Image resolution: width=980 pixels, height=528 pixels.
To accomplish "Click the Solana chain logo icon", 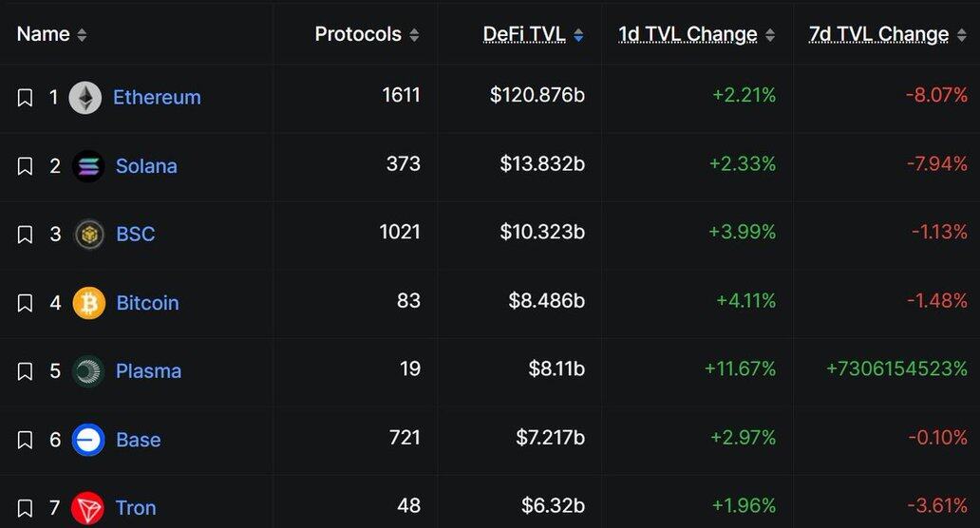I will coord(88,166).
